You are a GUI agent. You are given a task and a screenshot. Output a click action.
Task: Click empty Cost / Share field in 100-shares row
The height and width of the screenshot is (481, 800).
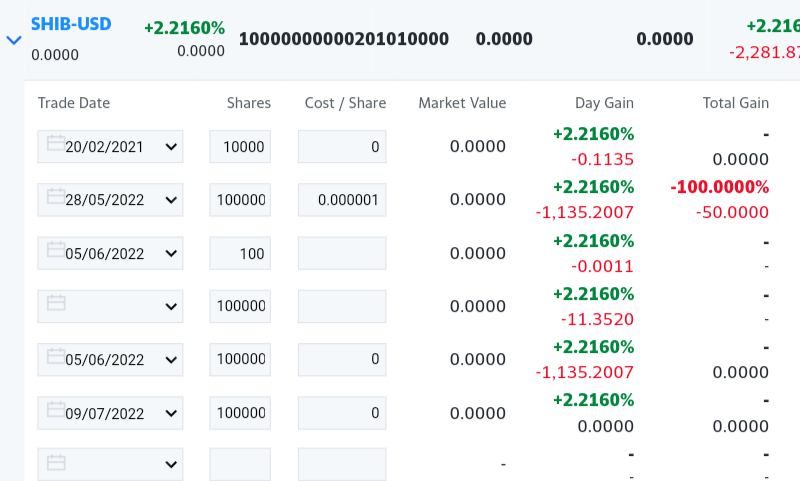[342, 253]
